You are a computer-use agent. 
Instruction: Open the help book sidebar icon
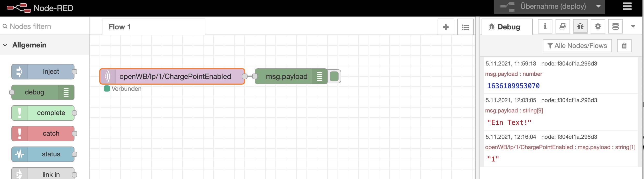(563, 26)
